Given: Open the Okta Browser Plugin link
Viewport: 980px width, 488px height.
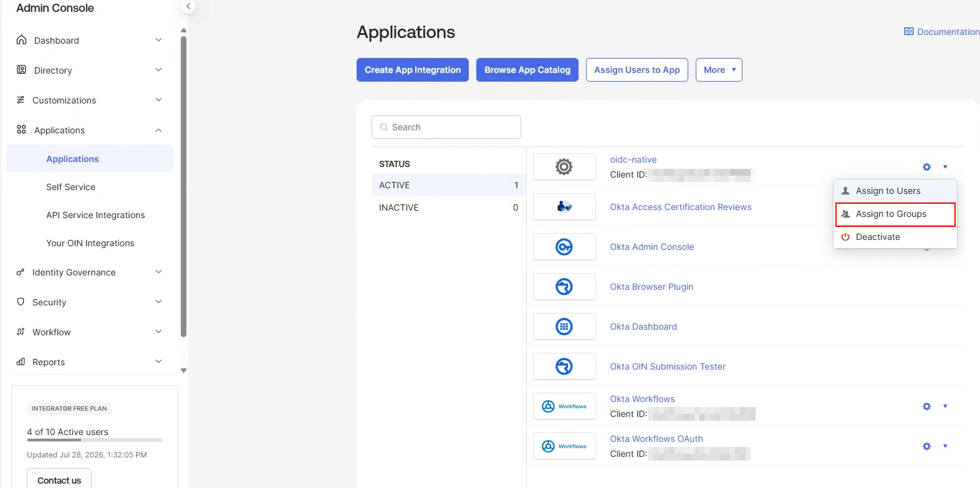Looking at the screenshot, I should tap(651, 287).
